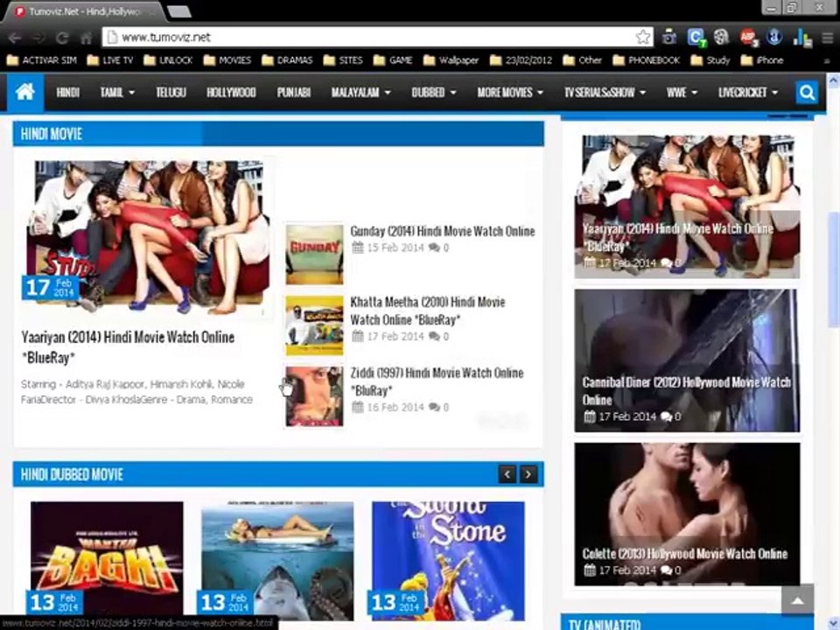The width and height of the screenshot is (840, 630).
Task: Open Ziddi (1997) Hindi Movie link
Action: [437, 381]
